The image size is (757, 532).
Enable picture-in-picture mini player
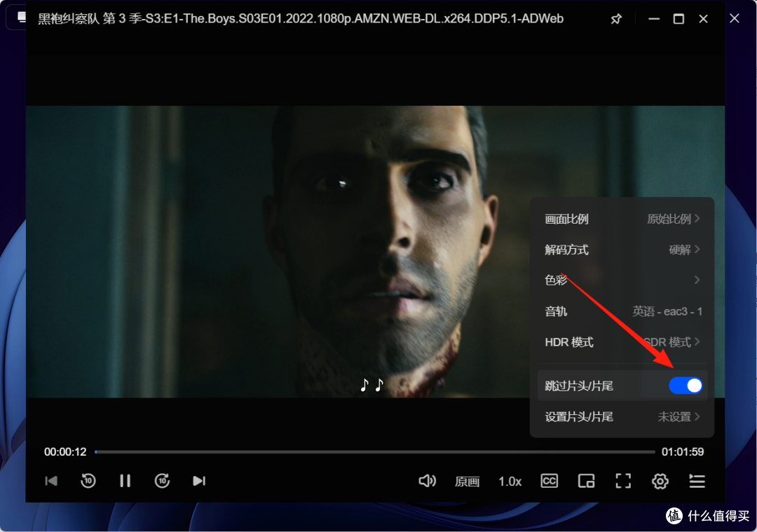pyautogui.click(x=586, y=481)
